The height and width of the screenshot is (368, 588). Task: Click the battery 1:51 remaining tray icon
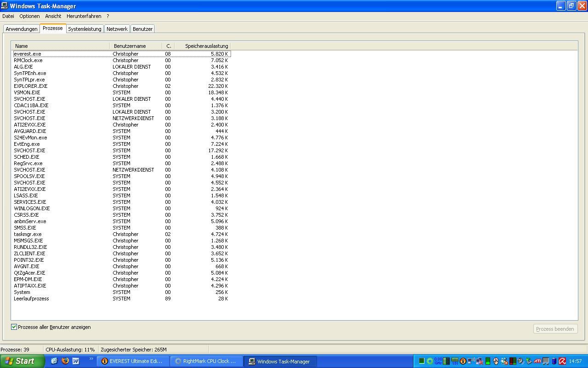(455, 361)
